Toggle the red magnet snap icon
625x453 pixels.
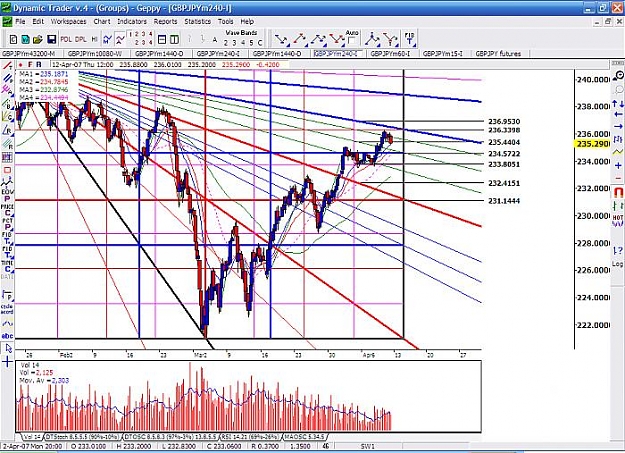pos(618,193)
